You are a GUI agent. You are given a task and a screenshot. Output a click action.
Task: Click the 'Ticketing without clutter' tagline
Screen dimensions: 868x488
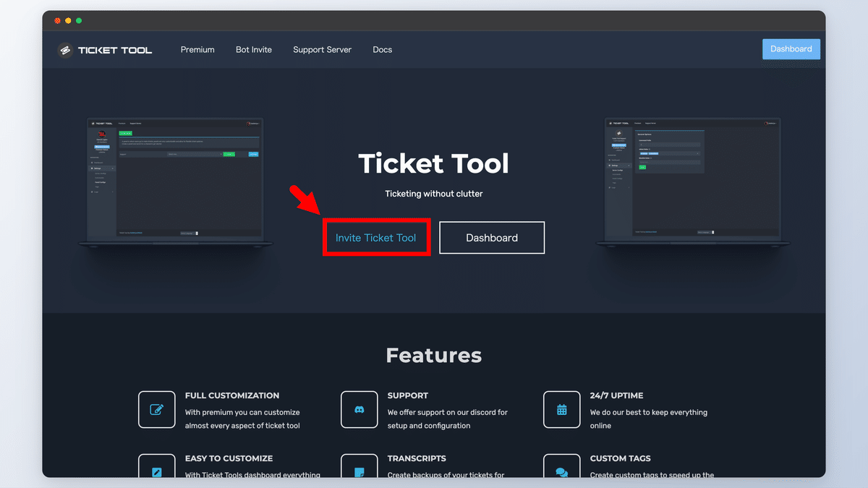pos(434,194)
